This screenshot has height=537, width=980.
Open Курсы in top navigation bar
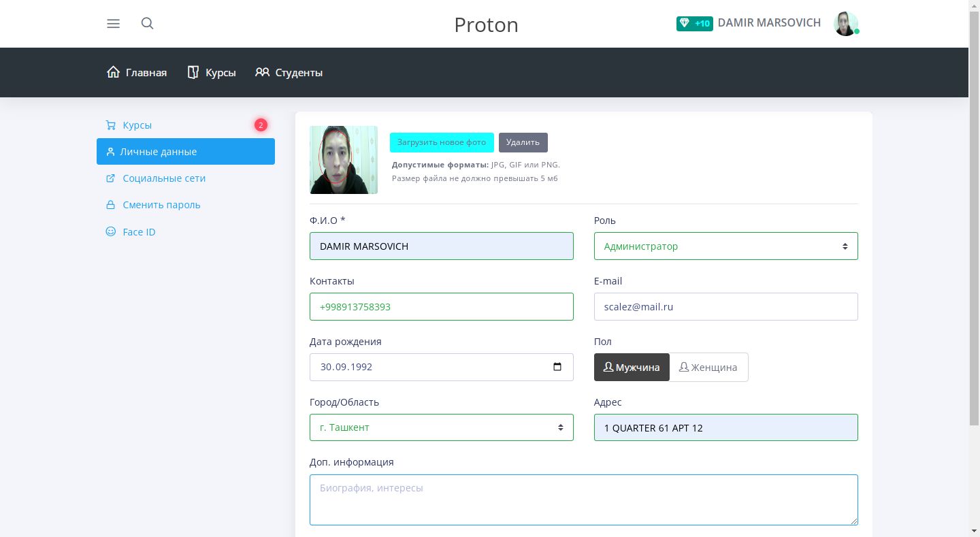(212, 73)
